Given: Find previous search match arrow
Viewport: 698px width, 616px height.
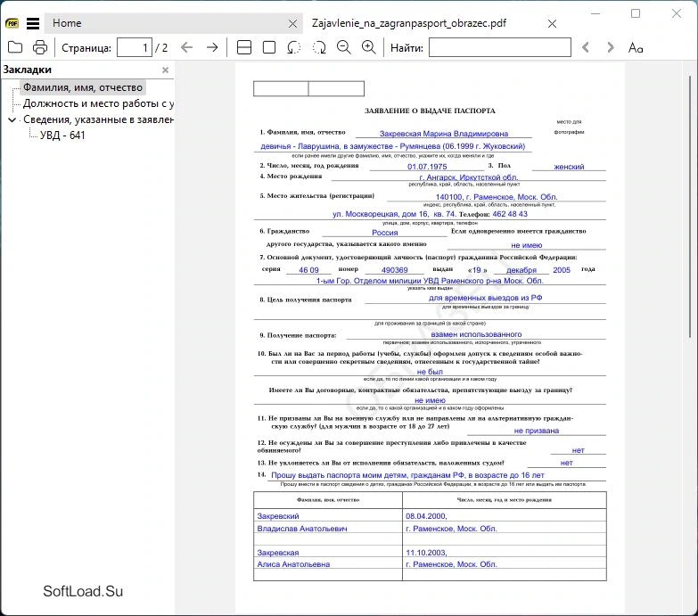Looking at the screenshot, I should coord(586,47).
